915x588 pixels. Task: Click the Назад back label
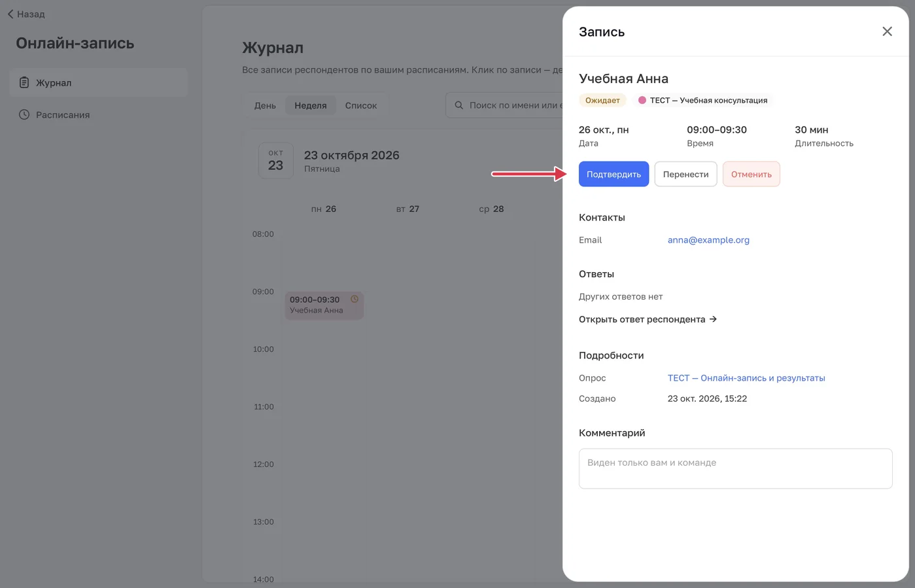(x=31, y=14)
